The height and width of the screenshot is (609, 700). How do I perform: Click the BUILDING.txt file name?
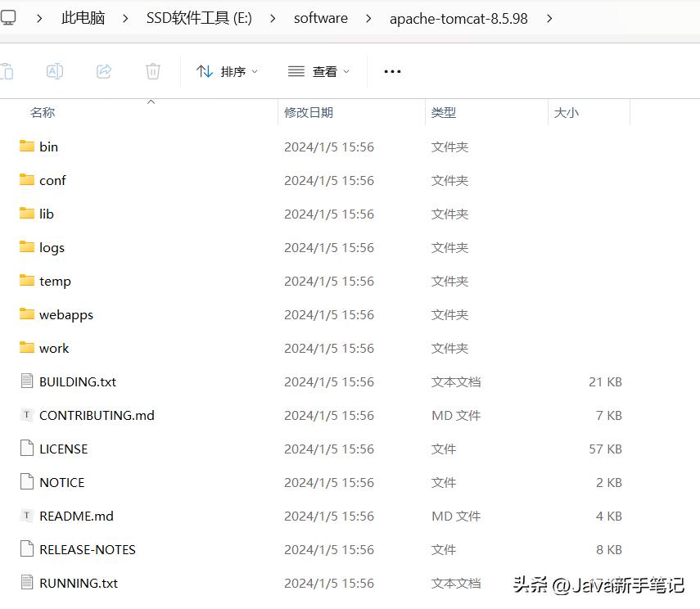[78, 381]
